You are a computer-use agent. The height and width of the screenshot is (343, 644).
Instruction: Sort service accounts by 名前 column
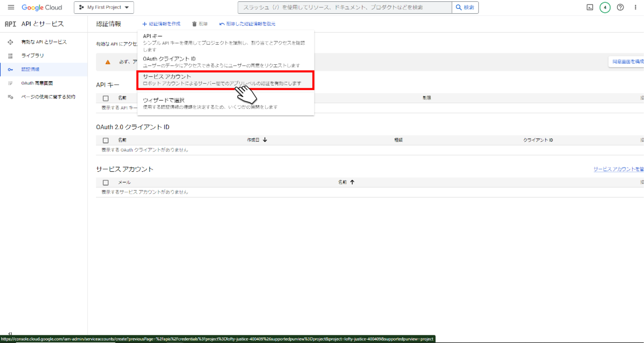click(342, 182)
